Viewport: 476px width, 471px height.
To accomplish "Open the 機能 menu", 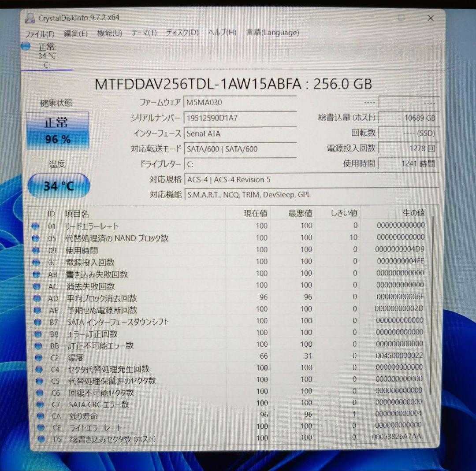I will (110, 33).
